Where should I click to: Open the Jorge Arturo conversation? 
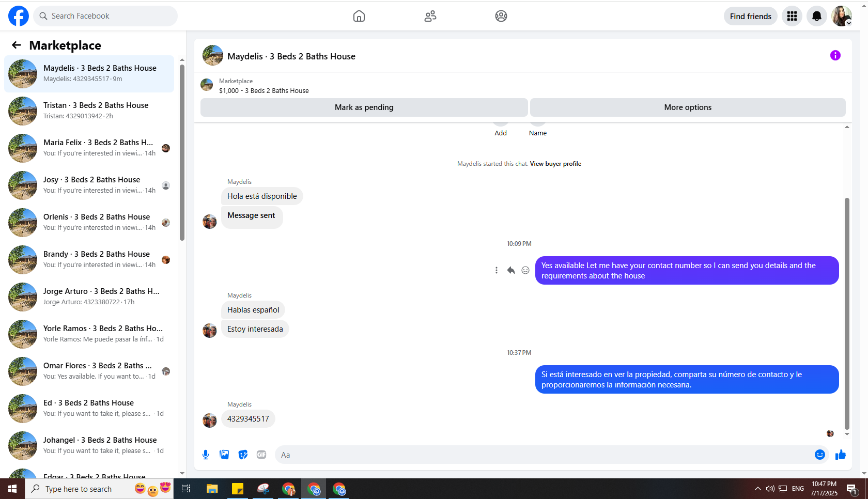[x=89, y=297]
